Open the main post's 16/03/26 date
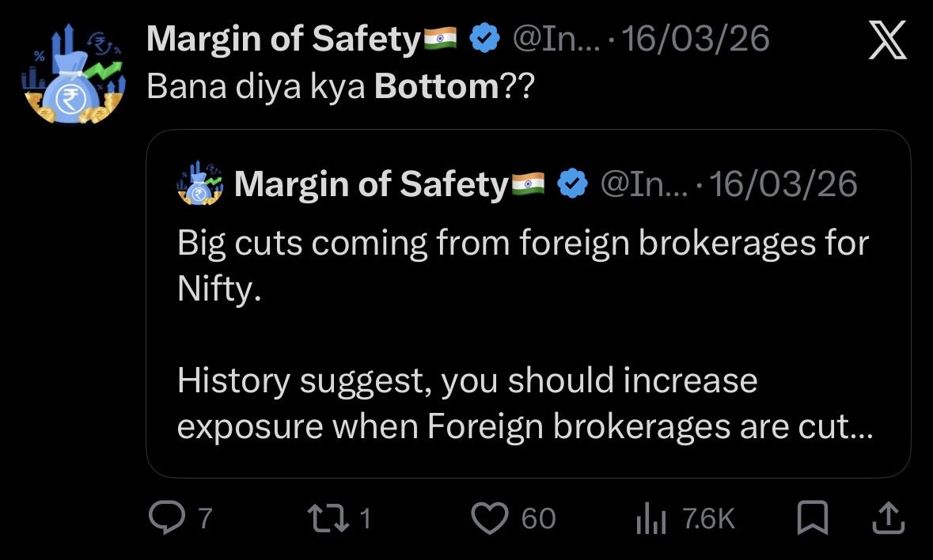 coord(696,39)
